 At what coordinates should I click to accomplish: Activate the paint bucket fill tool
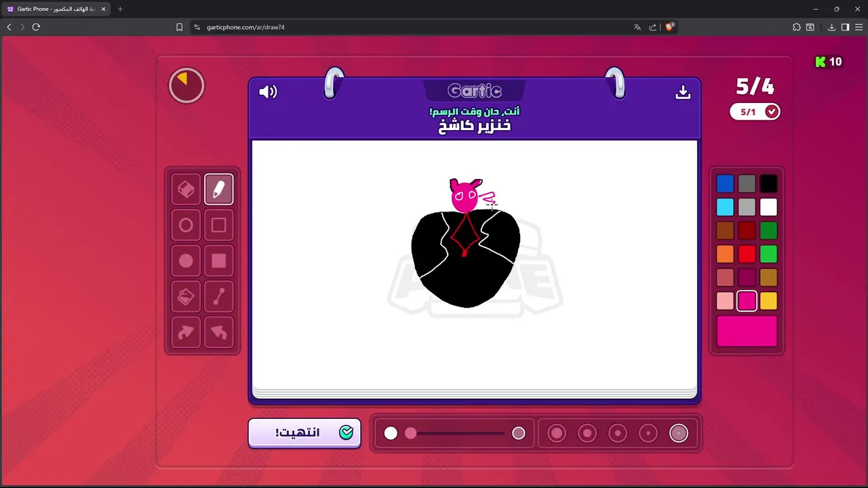186,297
